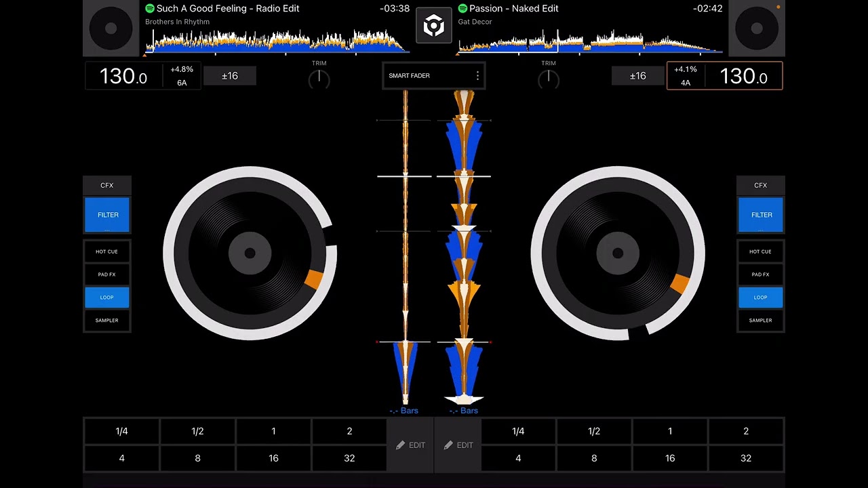
Task: Select the Smart Fader mode box
Action: tap(433, 76)
